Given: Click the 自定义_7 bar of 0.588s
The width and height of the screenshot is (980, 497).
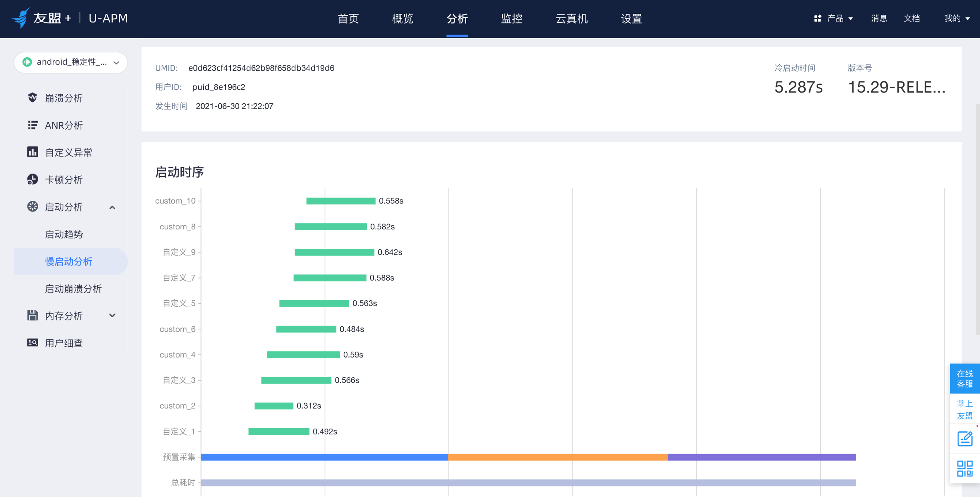Looking at the screenshot, I should (330, 278).
